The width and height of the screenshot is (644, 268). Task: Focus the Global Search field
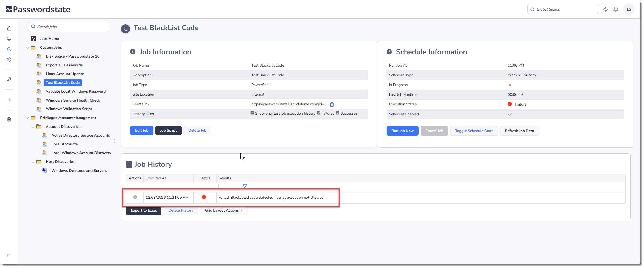click(x=563, y=9)
